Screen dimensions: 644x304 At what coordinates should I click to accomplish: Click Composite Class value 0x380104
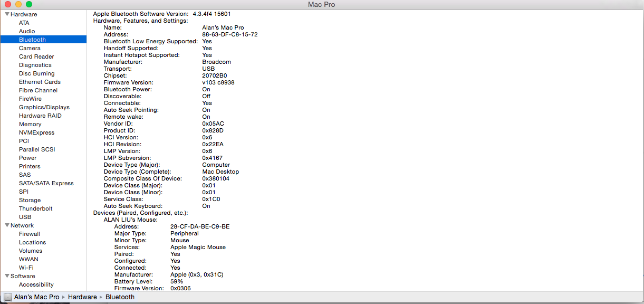pyautogui.click(x=216, y=178)
